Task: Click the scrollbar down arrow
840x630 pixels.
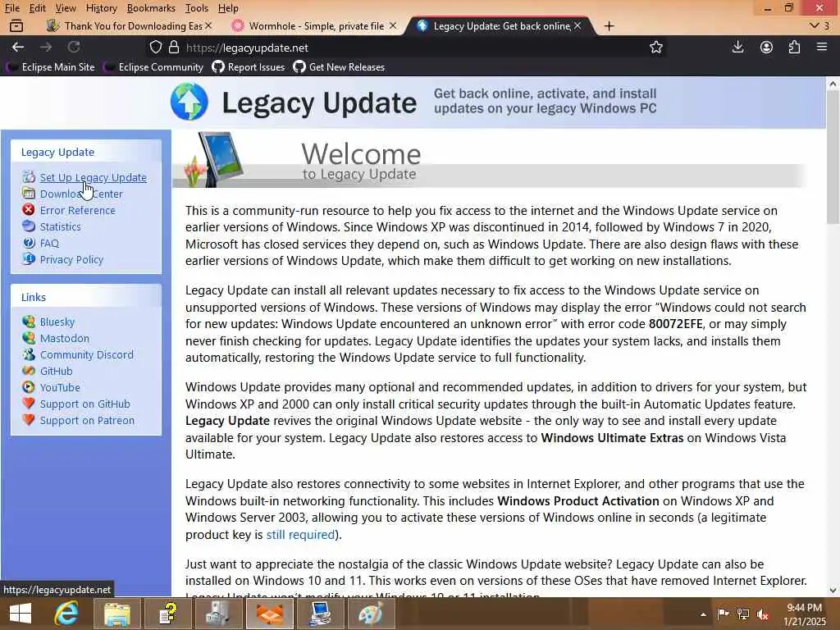Action: [x=833, y=591]
